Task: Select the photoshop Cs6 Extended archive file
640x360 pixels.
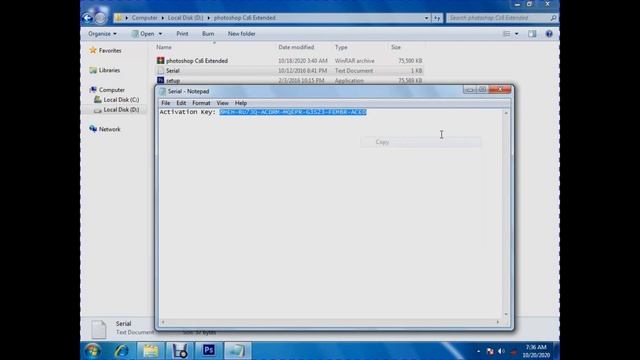Action: (x=197, y=61)
